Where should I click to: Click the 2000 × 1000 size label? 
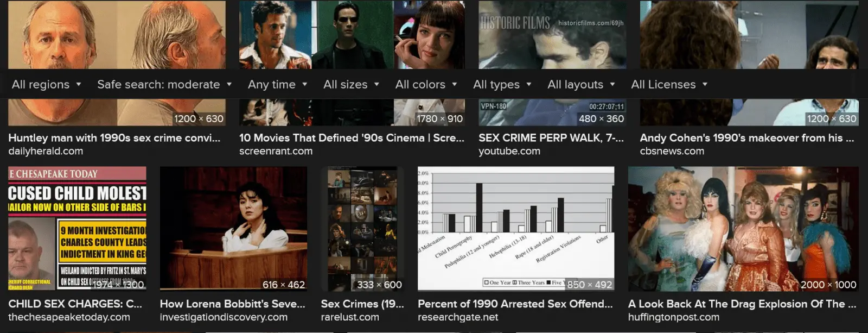pyautogui.click(x=828, y=285)
